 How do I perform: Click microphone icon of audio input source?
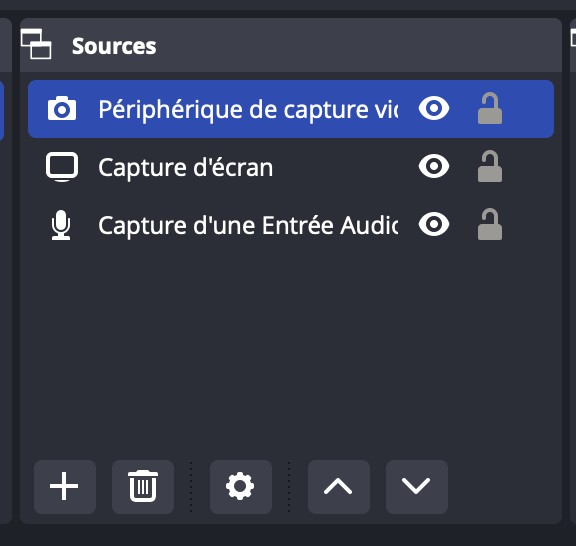pos(61,225)
